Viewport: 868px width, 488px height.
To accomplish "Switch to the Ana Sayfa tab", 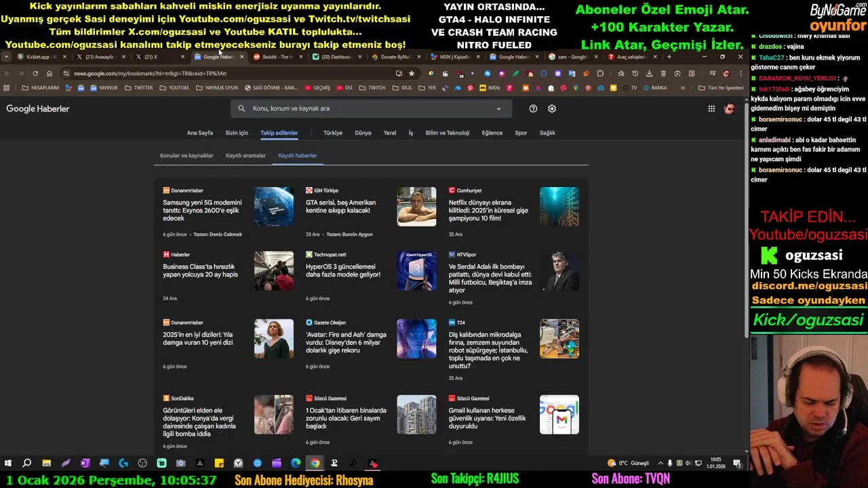I will click(x=200, y=133).
